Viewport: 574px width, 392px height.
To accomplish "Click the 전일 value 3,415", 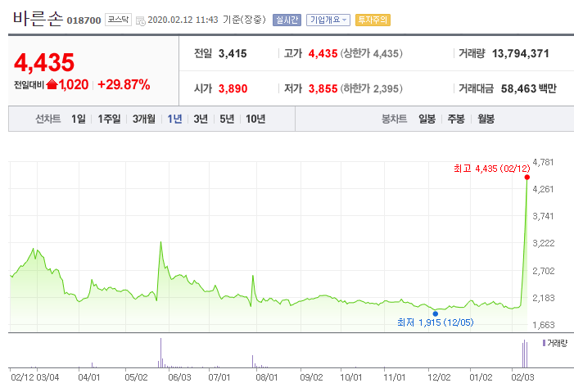I will click(233, 54).
